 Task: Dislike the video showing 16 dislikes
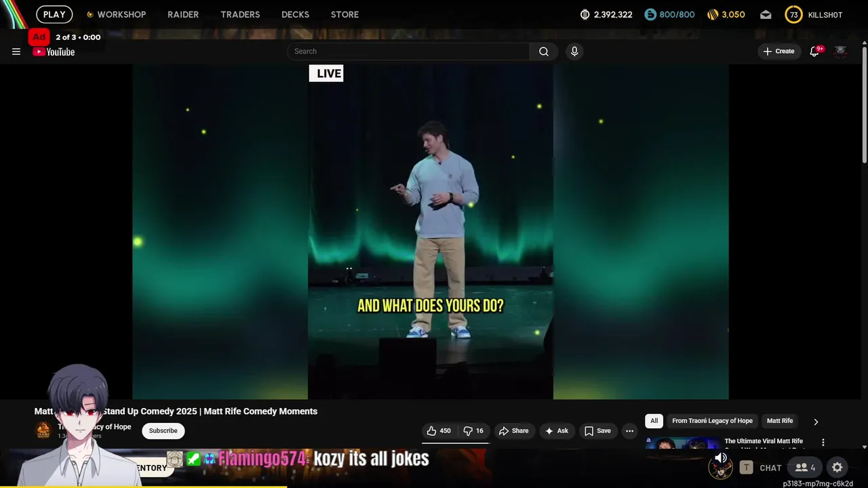(474, 431)
